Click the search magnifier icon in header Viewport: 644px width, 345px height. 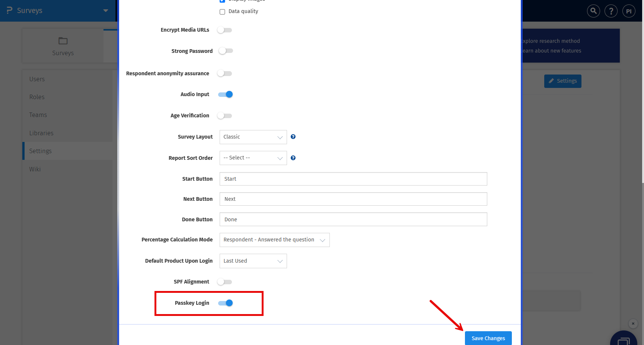pos(593,11)
